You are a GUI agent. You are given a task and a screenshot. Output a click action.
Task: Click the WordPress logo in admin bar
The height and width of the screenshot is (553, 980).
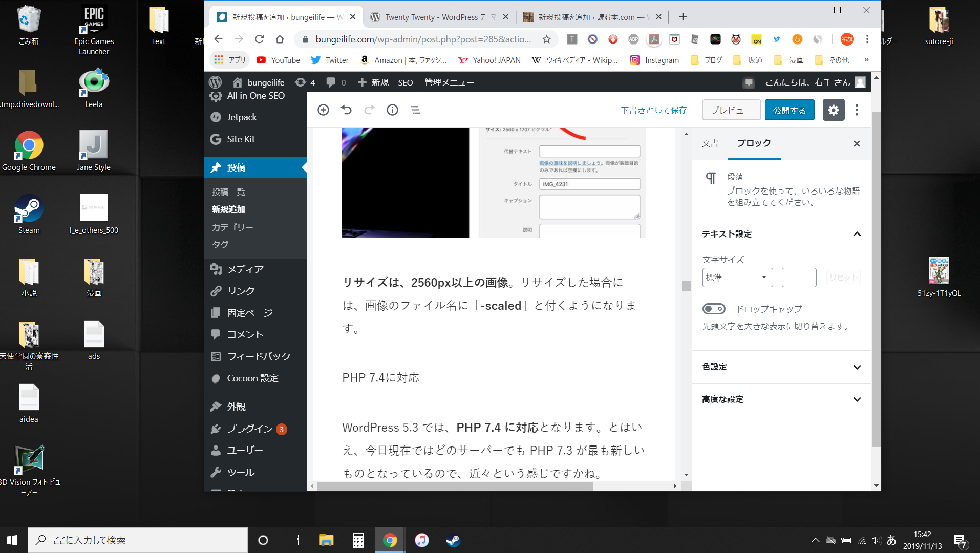coord(215,82)
